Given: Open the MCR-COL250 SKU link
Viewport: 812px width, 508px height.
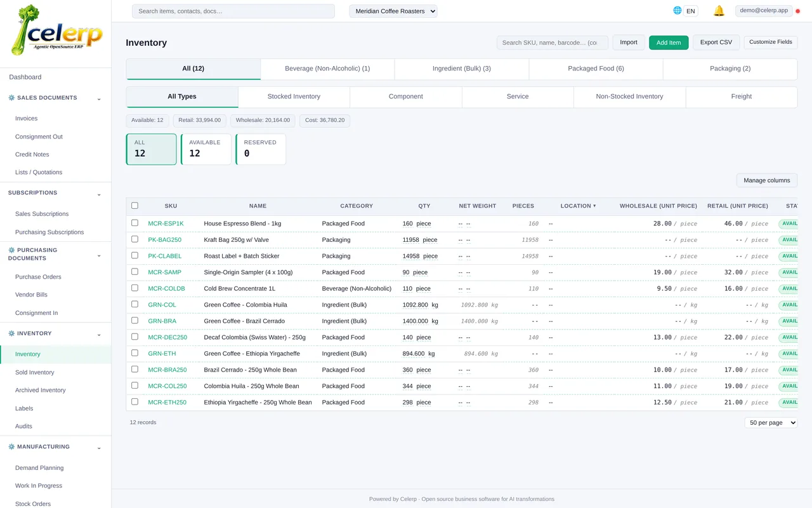Looking at the screenshot, I should pos(167,386).
